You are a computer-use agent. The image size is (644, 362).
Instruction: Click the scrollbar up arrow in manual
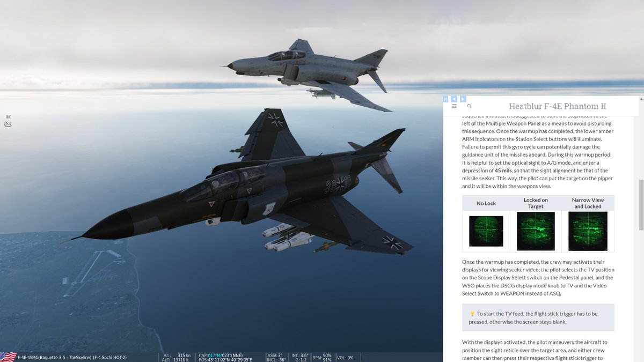(641, 100)
